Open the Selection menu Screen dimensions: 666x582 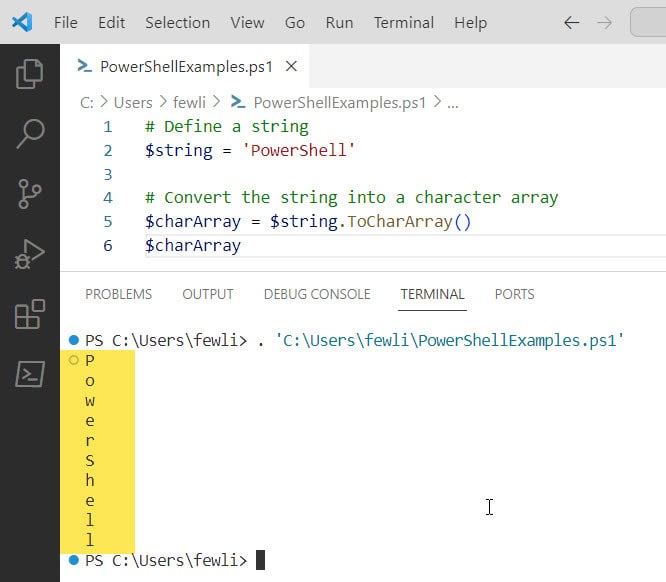click(x=178, y=23)
